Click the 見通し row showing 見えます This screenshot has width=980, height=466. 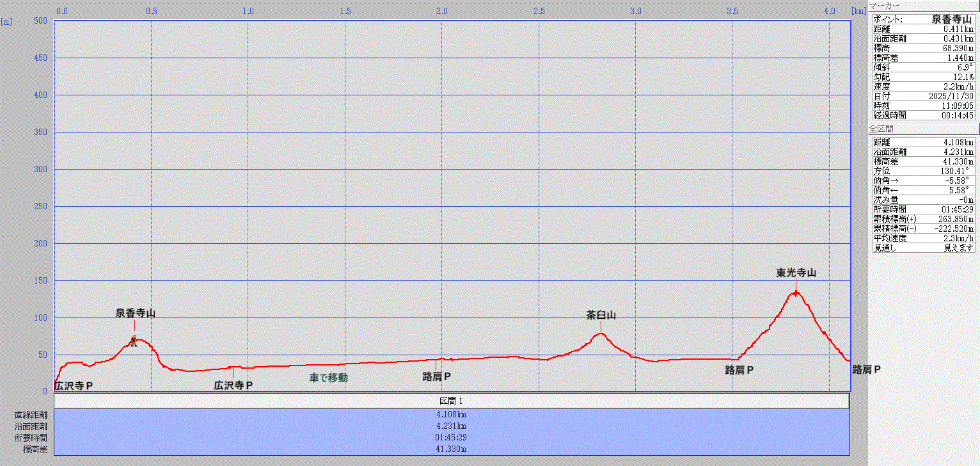coord(923,248)
